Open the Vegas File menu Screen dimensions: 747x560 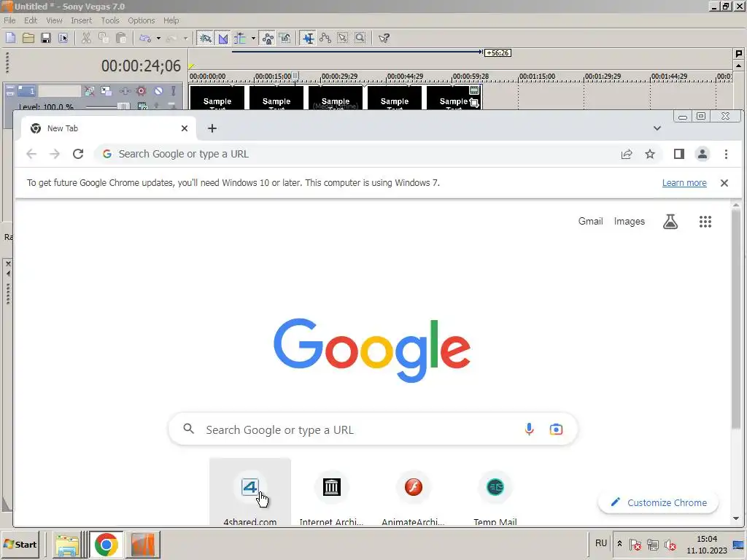click(9, 20)
